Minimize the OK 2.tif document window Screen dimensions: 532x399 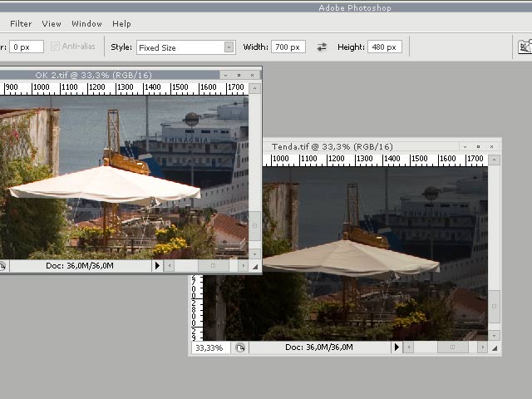(225, 75)
